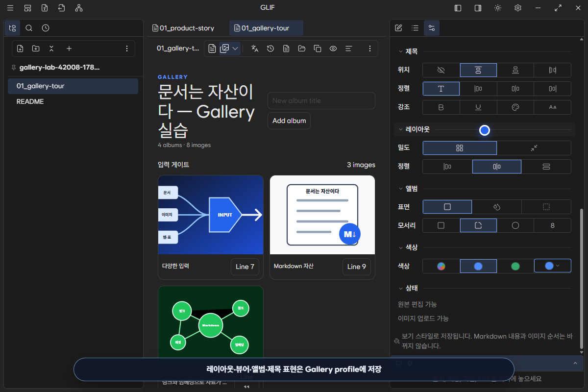Click the open folder icon in toolbar
The height and width of the screenshot is (392, 588).
pyautogui.click(x=302, y=49)
